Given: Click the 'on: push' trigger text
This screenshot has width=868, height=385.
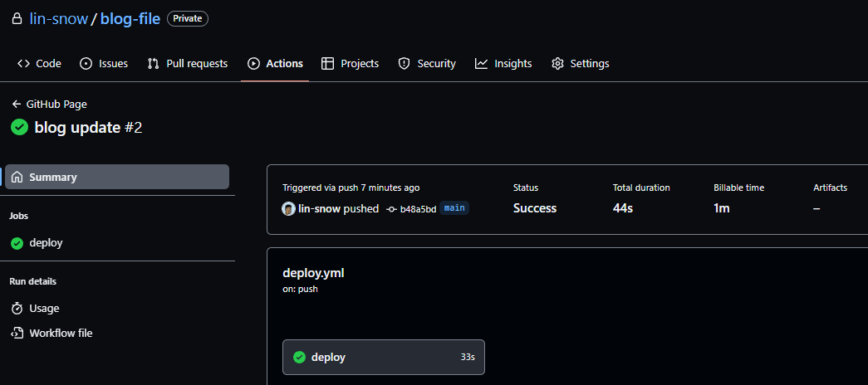Looking at the screenshot, I should coord(300,289).
